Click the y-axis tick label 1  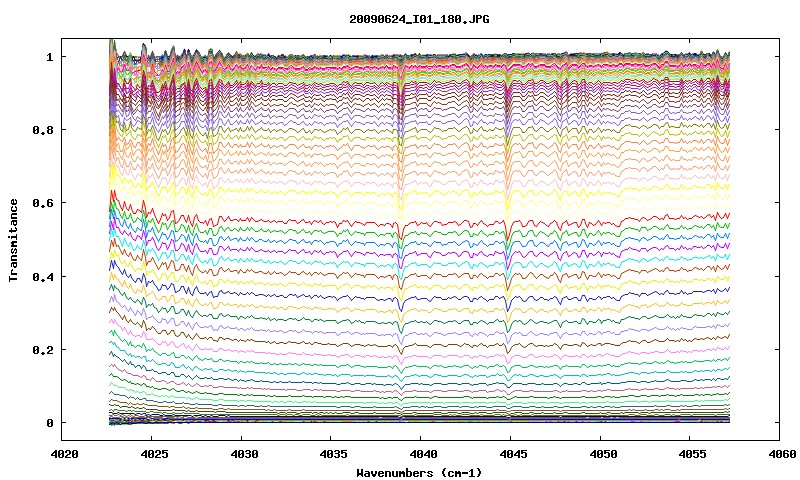pos(49,57)
